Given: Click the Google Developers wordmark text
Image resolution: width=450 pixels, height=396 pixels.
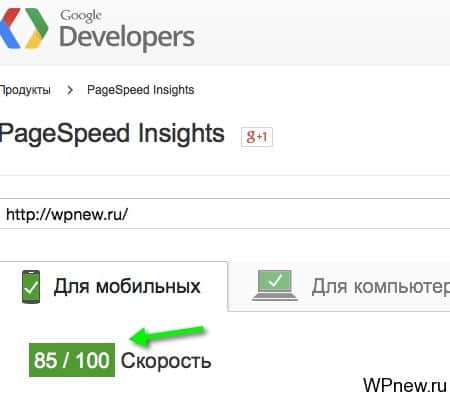Looking at the screenshot, I should (127, 30).
